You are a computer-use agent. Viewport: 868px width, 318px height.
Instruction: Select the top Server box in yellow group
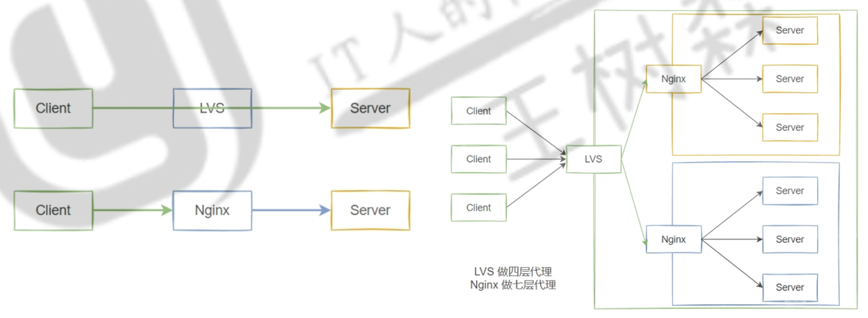790,30
